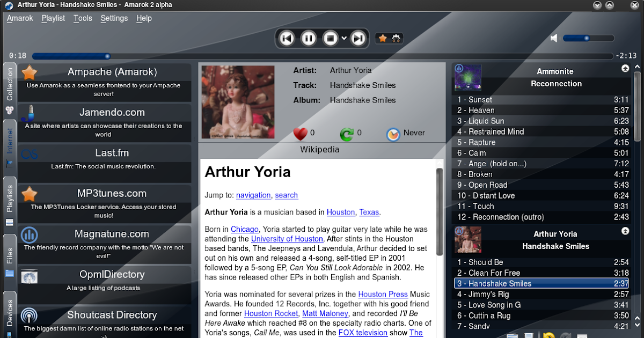Click the OpmlDirectory podcast icon

tap(30, 276)
